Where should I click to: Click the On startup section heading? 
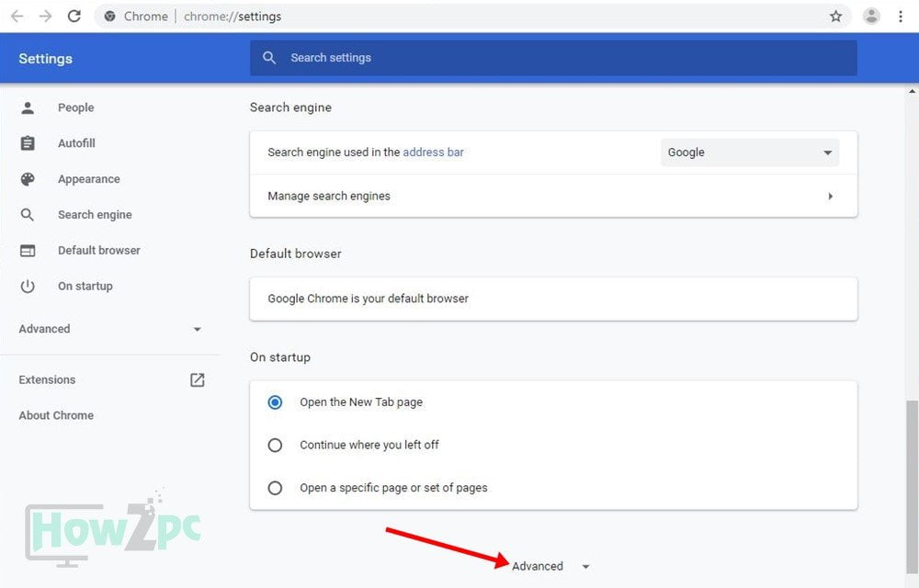click(x=280, y=357)
